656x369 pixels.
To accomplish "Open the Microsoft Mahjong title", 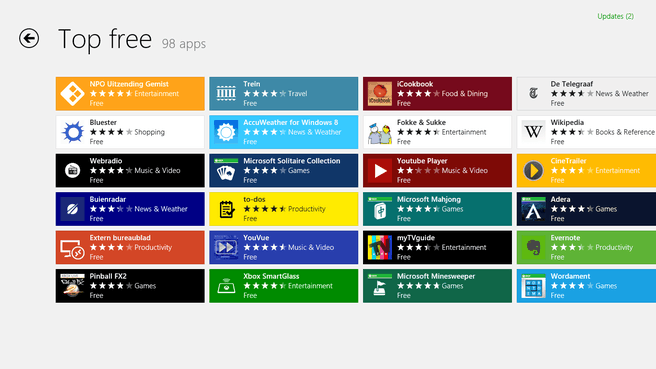I will (x=428, y=199).
